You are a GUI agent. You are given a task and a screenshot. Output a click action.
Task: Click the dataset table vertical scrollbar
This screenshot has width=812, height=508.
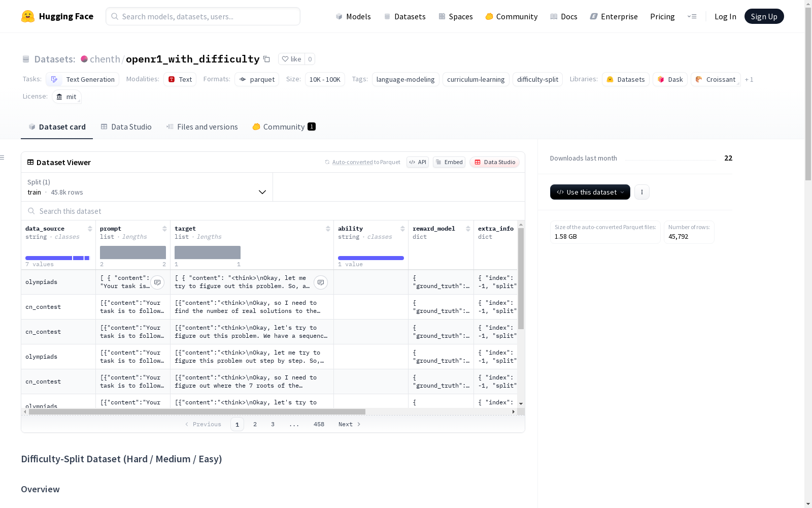tap(521, 278)
